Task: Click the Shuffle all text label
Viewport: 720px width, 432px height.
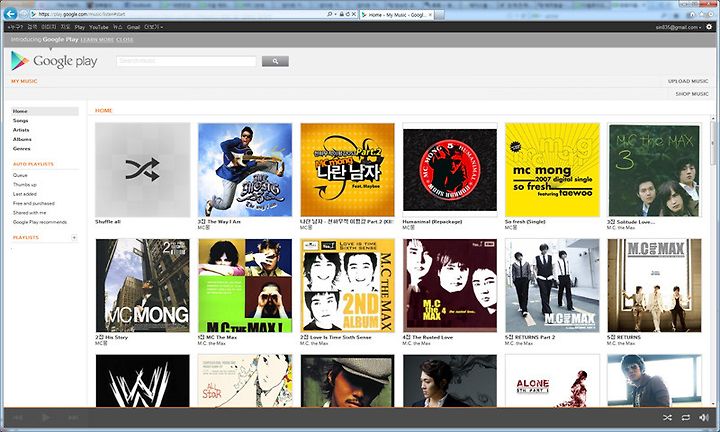Action: pos(108,222)
